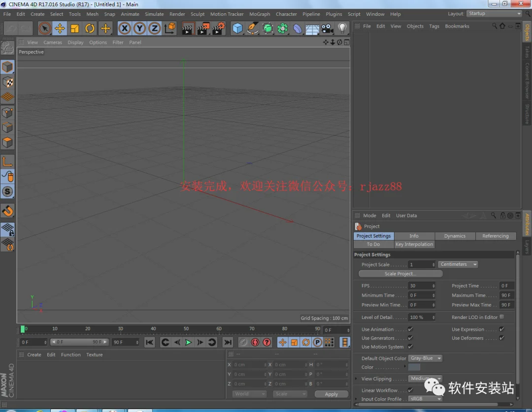Switch to Key Interpolation tab
532x412 pixels.
pyautogui.click(x=414, y=245)
